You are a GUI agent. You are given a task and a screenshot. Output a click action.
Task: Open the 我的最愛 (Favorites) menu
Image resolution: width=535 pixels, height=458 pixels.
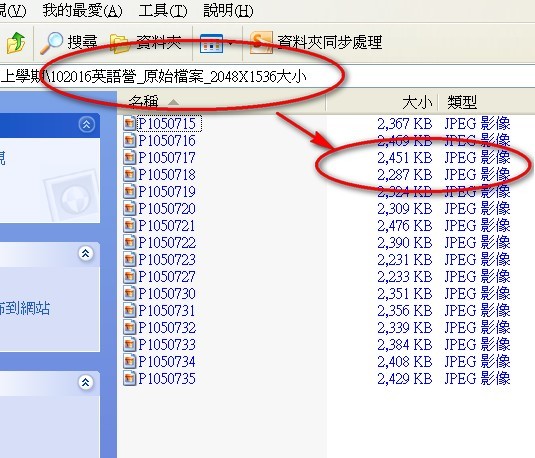82,11
